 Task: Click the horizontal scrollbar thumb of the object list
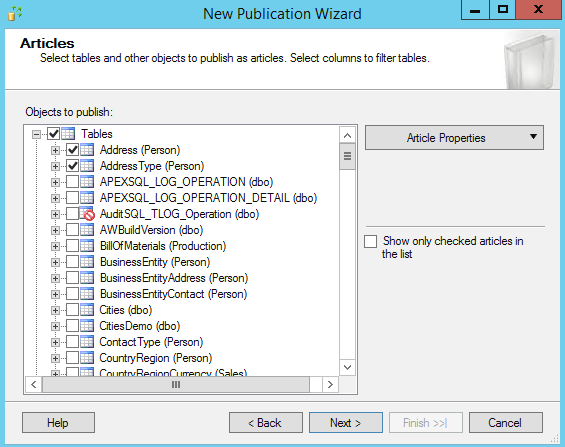point(176,385)
